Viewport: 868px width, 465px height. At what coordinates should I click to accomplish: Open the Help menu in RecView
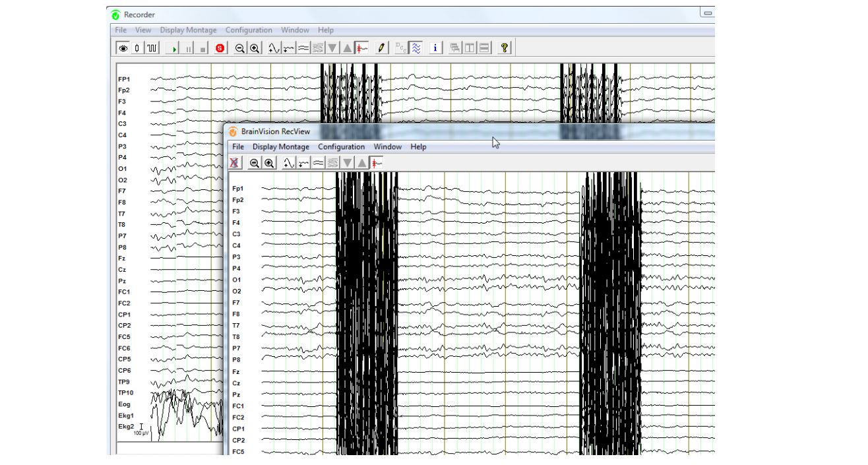click(418, 147)
